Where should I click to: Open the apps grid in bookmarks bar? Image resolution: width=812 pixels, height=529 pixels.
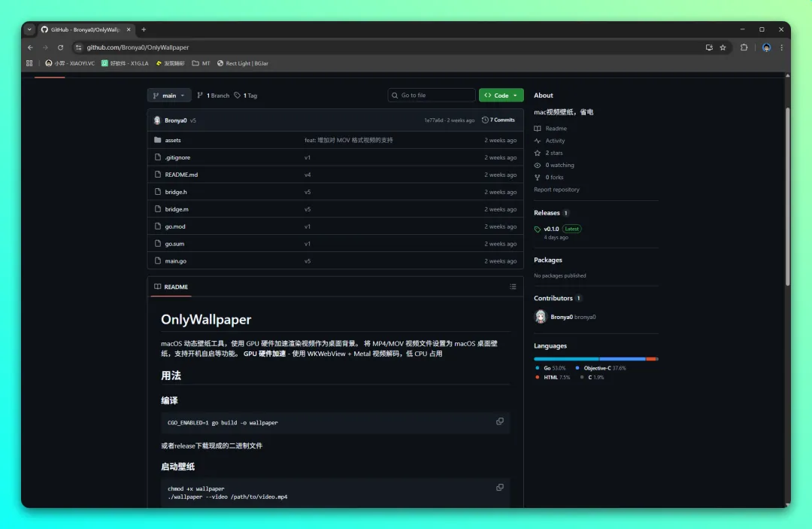click(x=29, y=63)
